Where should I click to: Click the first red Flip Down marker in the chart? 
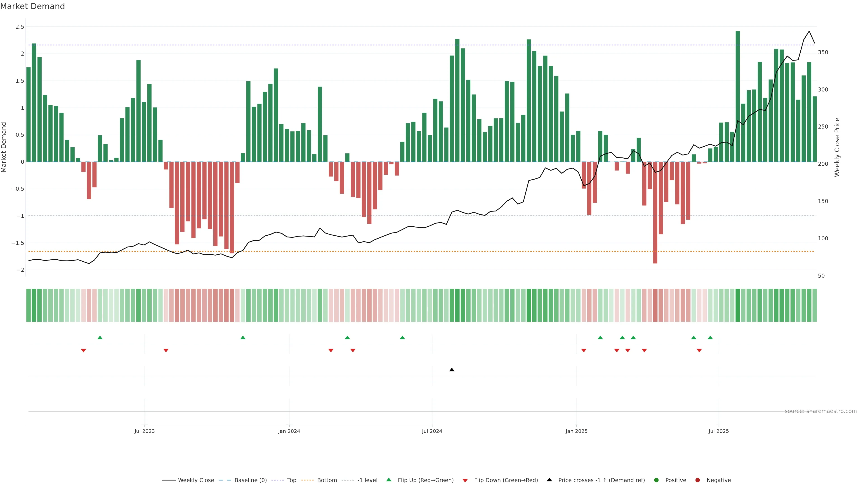tap(84, 351)
